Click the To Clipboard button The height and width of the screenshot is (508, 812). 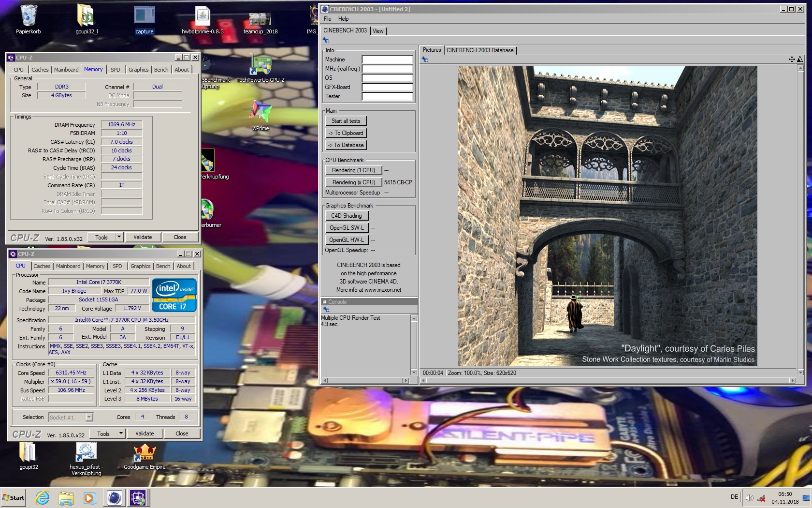point(346,133)
